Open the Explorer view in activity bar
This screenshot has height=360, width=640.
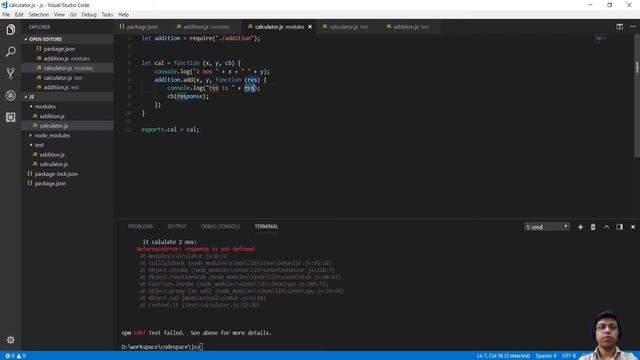[11, 29]
